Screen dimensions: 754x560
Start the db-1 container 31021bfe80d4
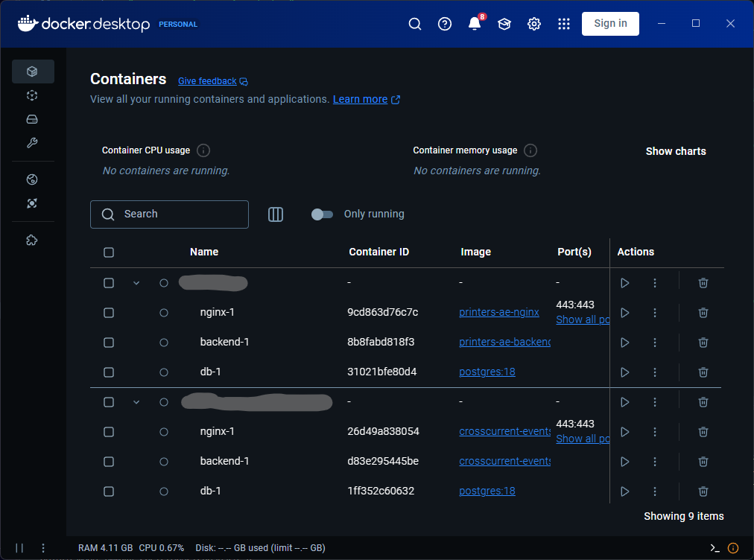624,372
